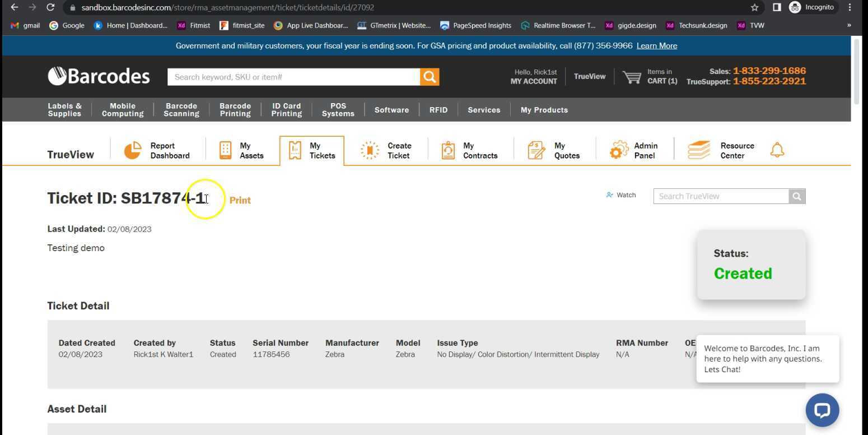Click the Resource Center stacked books icon

click(x=698, y=150)
